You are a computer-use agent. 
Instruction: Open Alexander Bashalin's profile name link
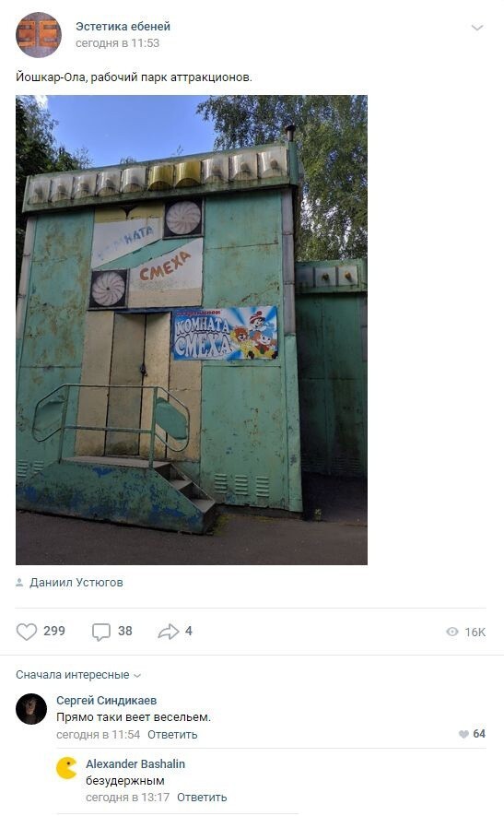coord(135,764)
